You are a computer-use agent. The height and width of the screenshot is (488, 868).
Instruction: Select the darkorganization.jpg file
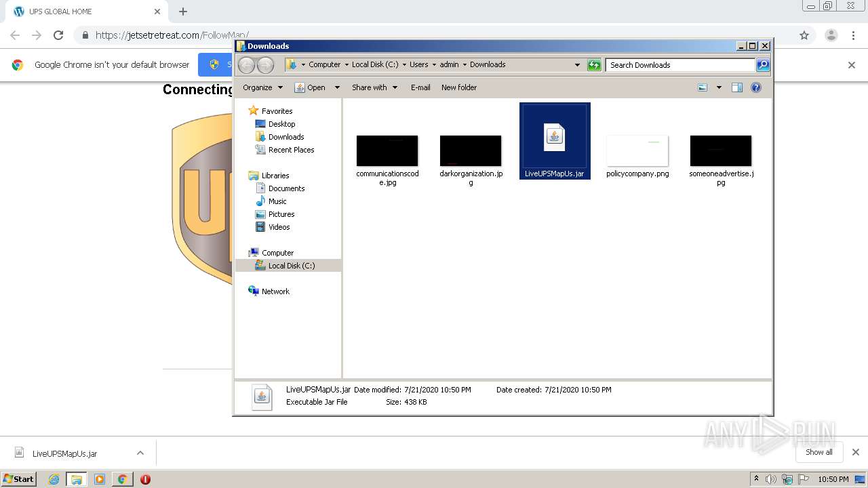[471, 160]
